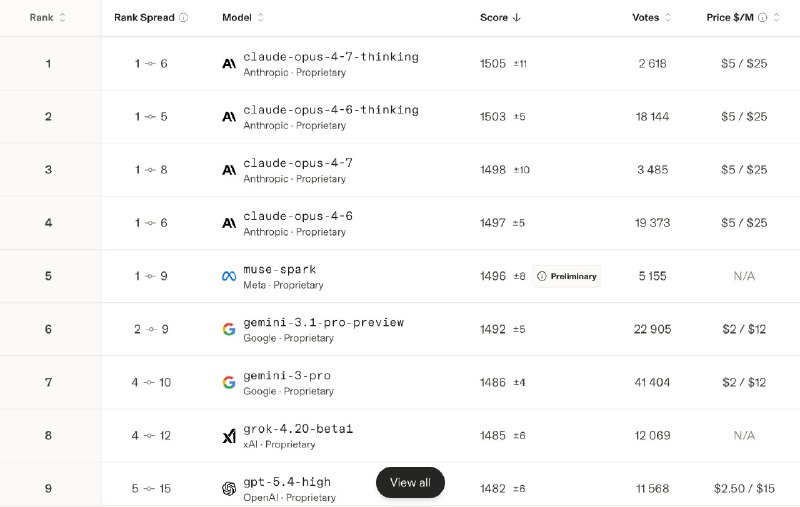Click the grok-4.20-beta1 model name
This screenshot has width=800, height=507.
click(298, 429)
